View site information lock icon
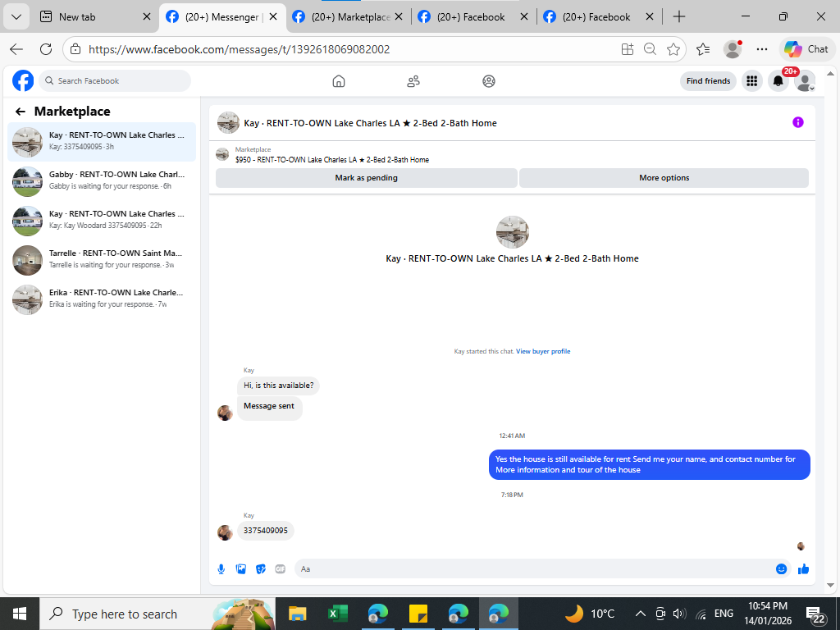 click(x=75, y=49)
